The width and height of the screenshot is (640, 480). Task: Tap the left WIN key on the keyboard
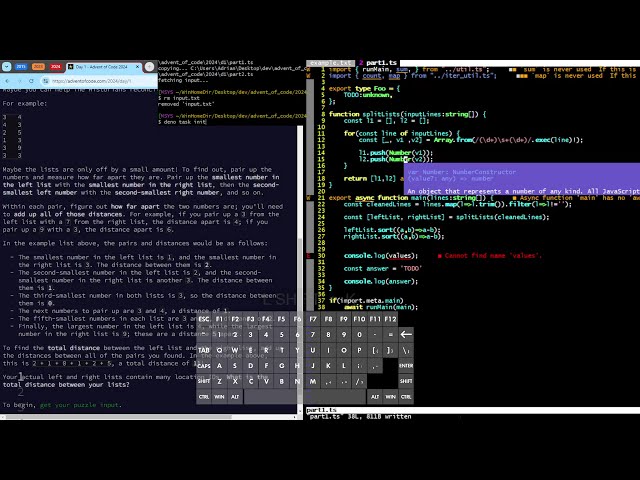point(219,397)
